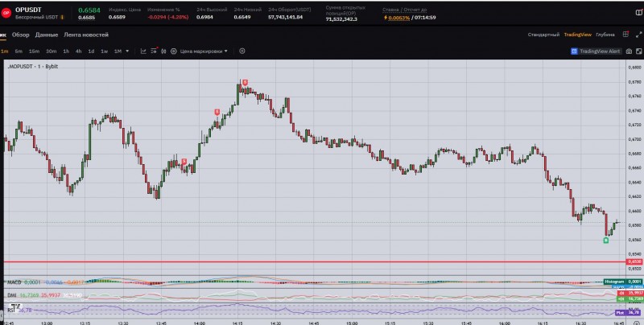The image size is (644, 325).
Task: Switch to the 15m timeframe
Action: [34, 51]
